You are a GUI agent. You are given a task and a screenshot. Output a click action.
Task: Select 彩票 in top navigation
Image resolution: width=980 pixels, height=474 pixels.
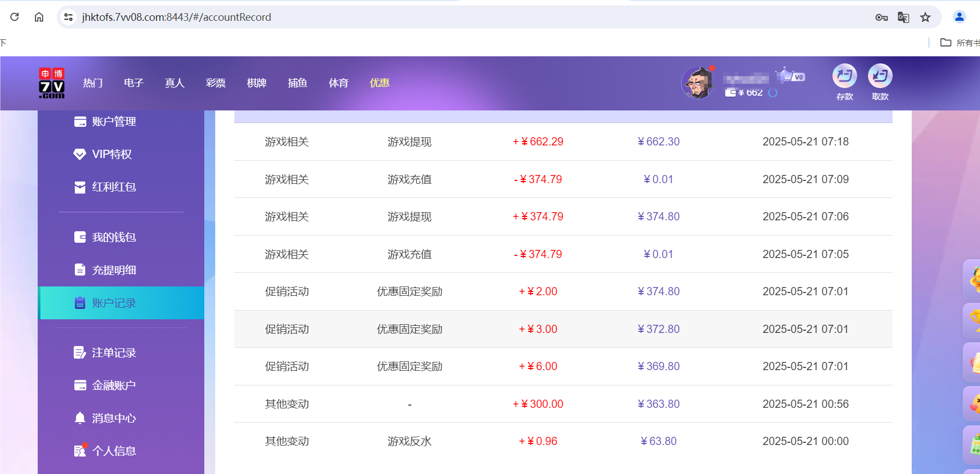pyautogui.click(x=215, y=83)
